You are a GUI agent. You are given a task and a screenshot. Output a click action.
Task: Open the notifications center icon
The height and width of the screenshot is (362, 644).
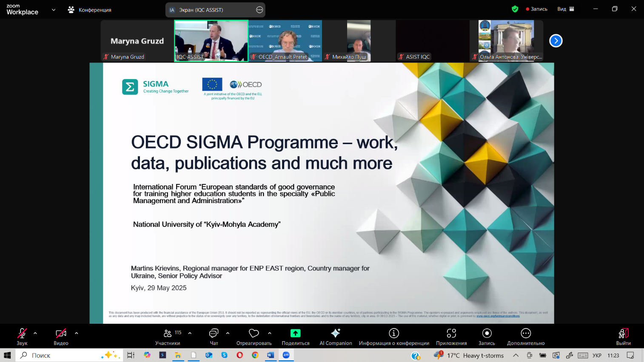630,355
